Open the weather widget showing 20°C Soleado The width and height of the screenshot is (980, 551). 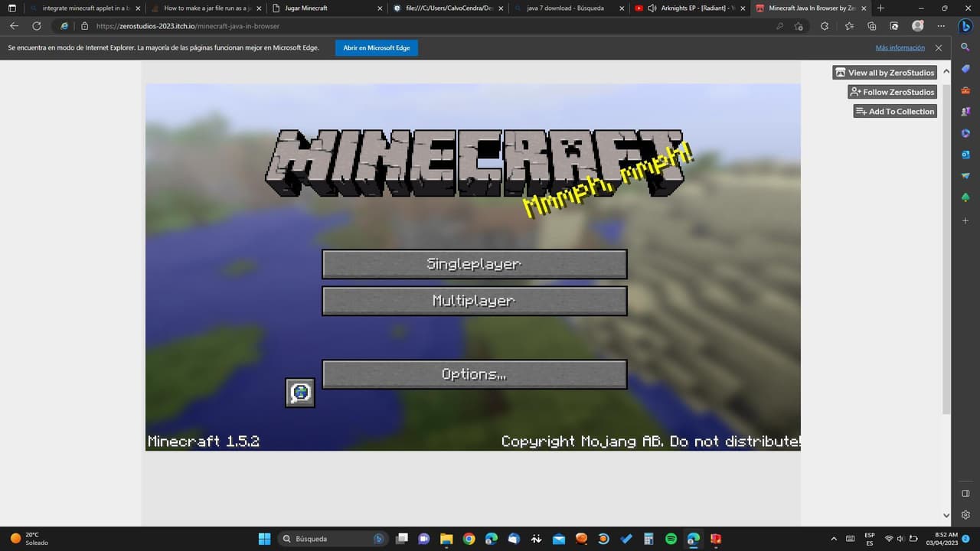29,539
